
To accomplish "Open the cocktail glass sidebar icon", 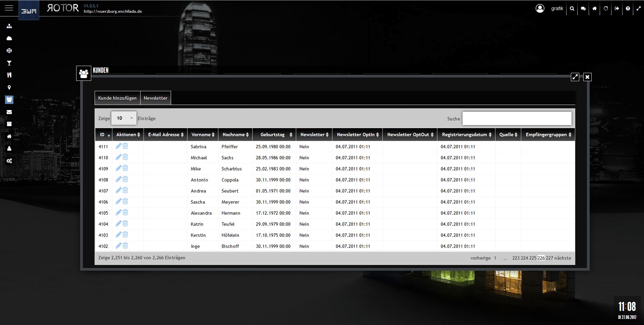I will [9, 63].
